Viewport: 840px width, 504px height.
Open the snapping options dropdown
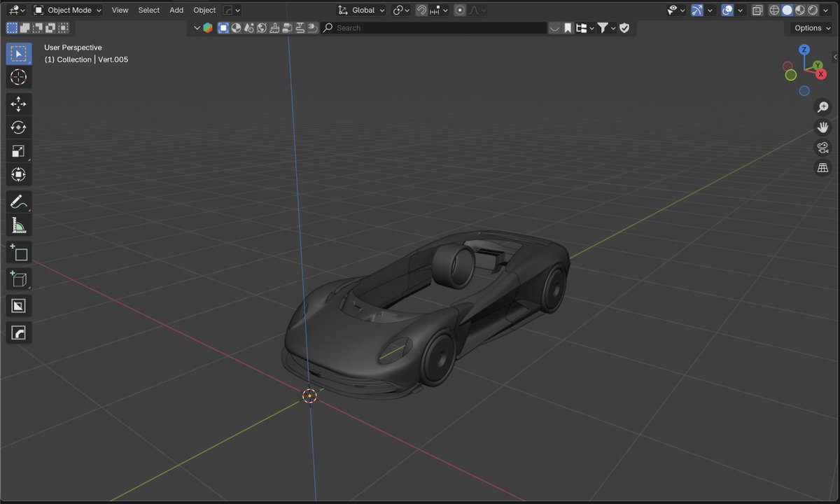[439, 10]
